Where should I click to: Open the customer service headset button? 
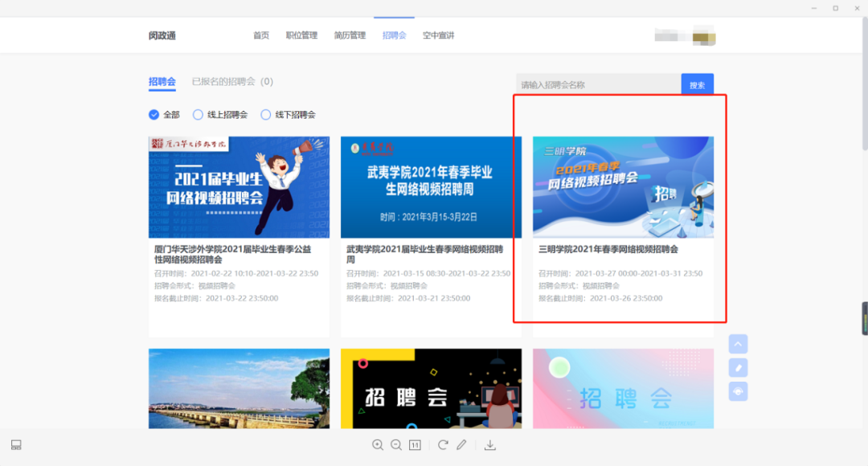pyautogui.click(x=738, y=392)
